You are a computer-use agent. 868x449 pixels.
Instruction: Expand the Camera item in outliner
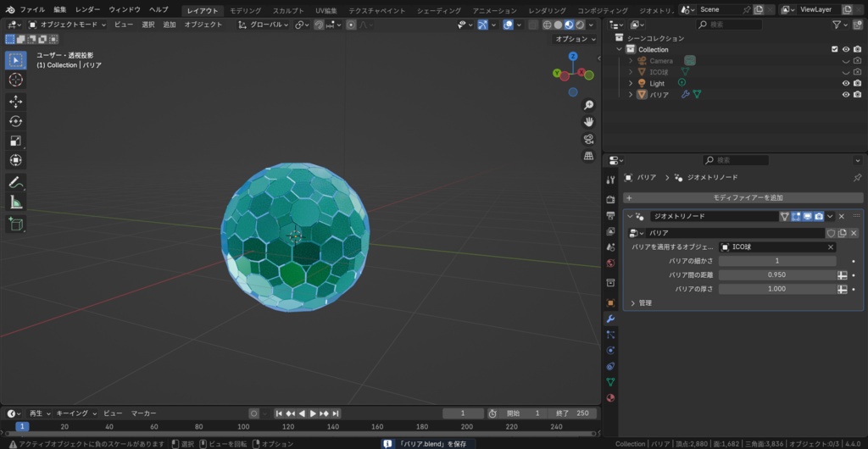coord(631,61)
